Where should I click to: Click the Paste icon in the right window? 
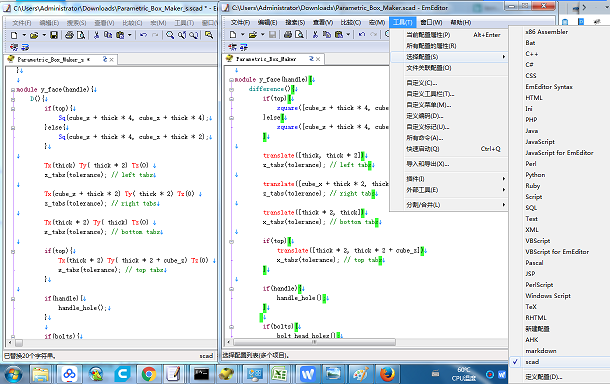point(339,35)
